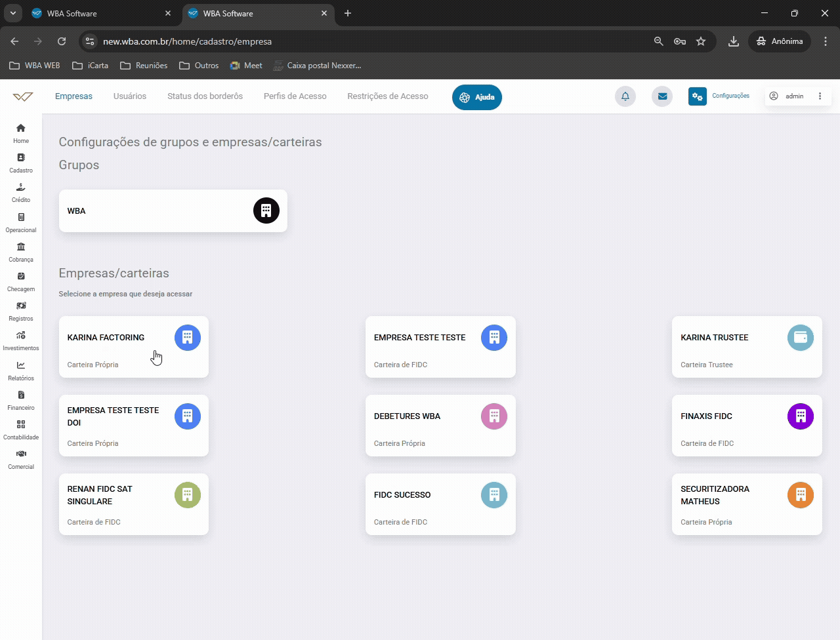
Task: Open the Reuniões bookmarks folder
Action: [144, 66]
